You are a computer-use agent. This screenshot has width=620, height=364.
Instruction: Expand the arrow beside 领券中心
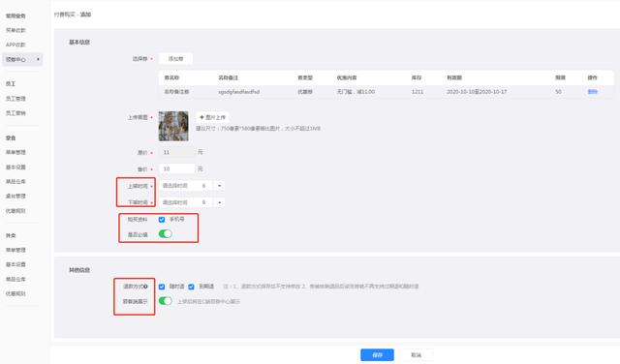point(38,59)
